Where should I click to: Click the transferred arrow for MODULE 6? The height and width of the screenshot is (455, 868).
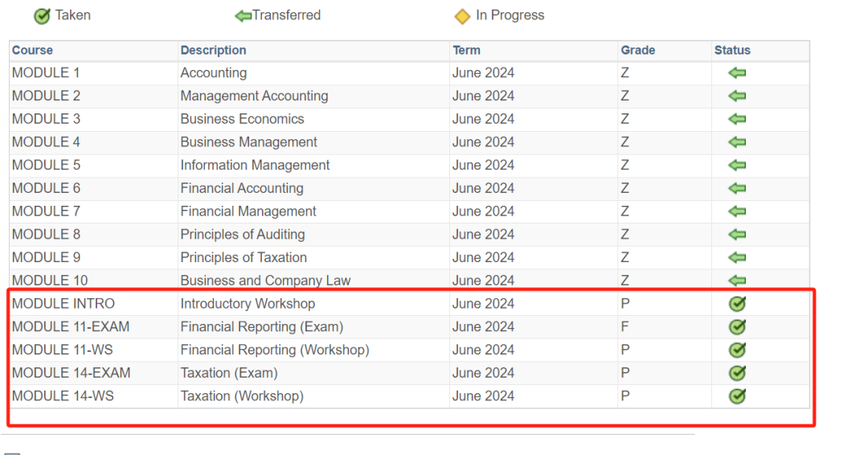737,188
